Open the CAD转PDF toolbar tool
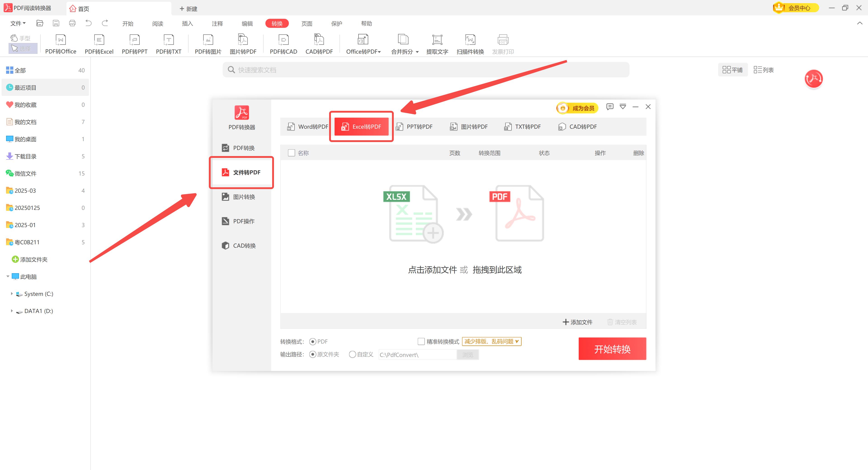Viewport: 868px width, 470px height. [x=319, y=44]
